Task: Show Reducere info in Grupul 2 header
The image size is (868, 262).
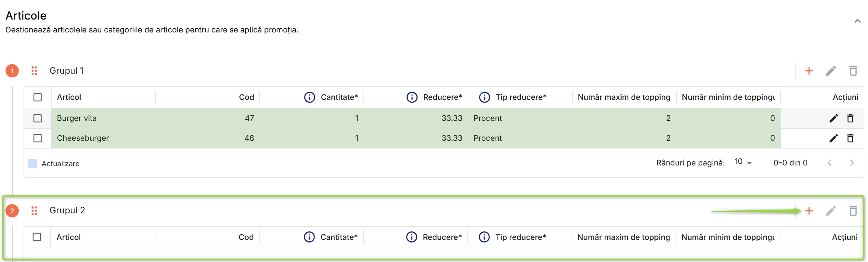Action: (x=411, y=237)
